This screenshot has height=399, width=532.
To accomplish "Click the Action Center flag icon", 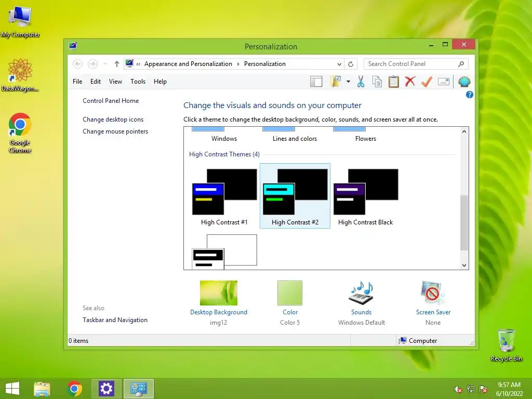I will pos(483,389).
